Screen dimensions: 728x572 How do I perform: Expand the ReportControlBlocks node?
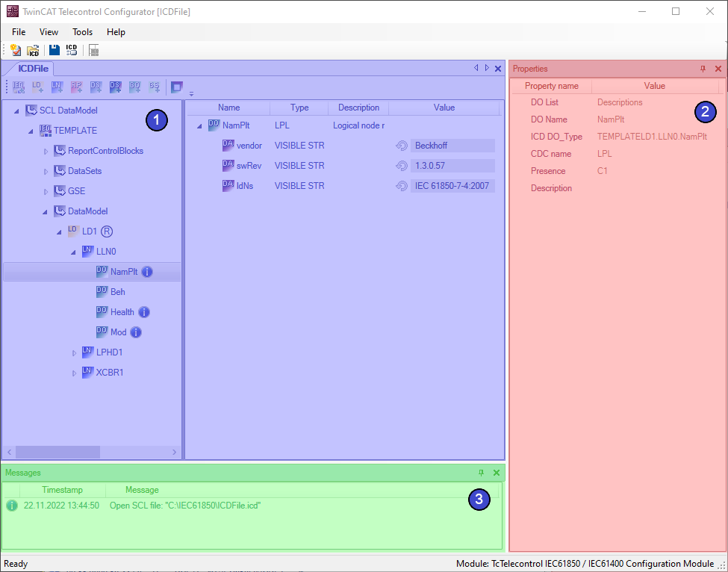(46, 152)
